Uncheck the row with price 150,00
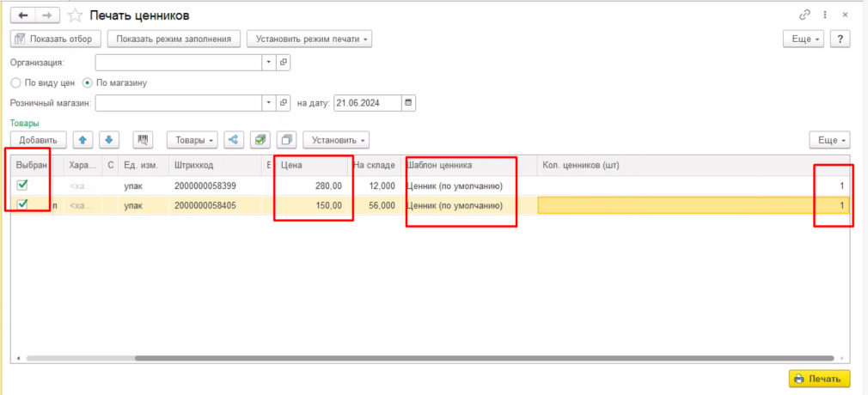Image resolution: width=868 pixels, height=395 pixels. pos(23,204)
